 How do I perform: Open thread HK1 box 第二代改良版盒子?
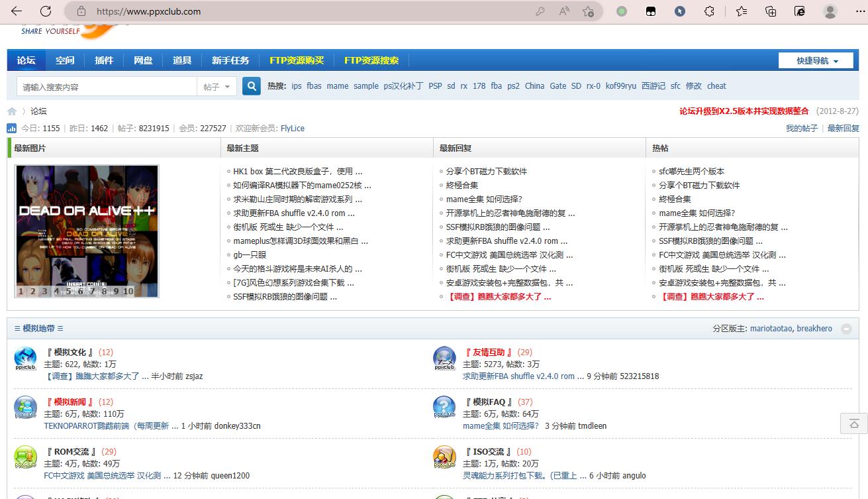pyautogui.click(x=297, y=171)
